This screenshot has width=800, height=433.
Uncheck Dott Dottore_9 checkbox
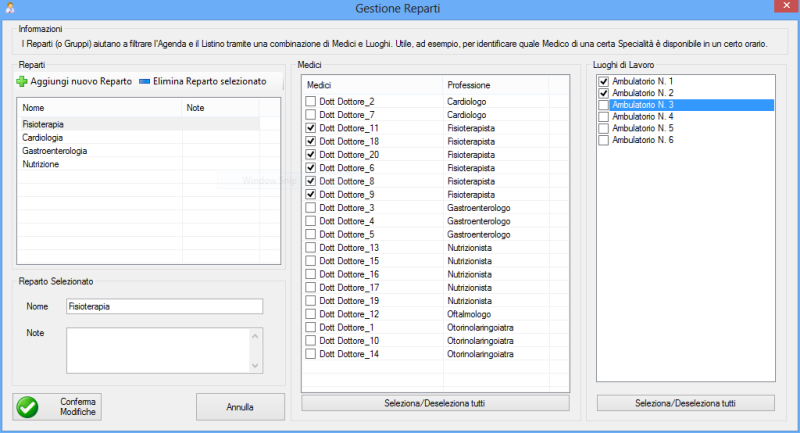point(311,194)
